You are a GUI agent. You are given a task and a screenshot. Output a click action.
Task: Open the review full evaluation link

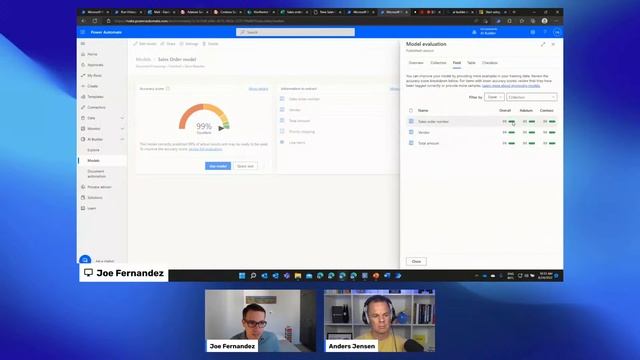pyautogui.click(x=205, y=149)
